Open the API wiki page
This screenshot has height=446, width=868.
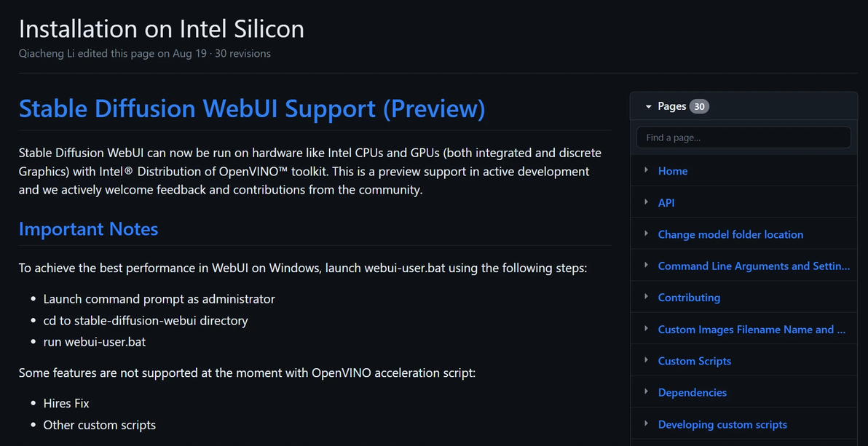pyautogui.click(x=666, y=203)
